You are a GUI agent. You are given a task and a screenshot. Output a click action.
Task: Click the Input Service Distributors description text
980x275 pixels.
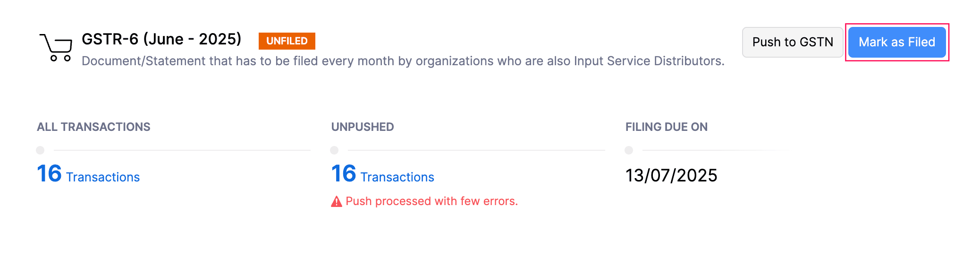point(403,61)
